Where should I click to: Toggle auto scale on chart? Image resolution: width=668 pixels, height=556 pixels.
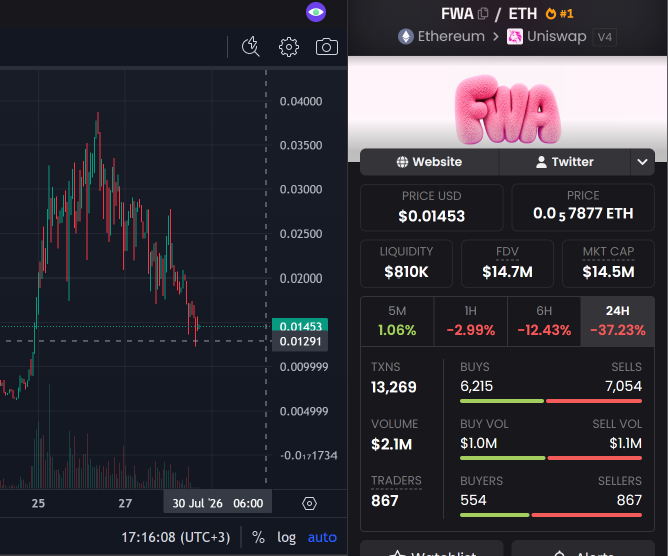[322, 537]
